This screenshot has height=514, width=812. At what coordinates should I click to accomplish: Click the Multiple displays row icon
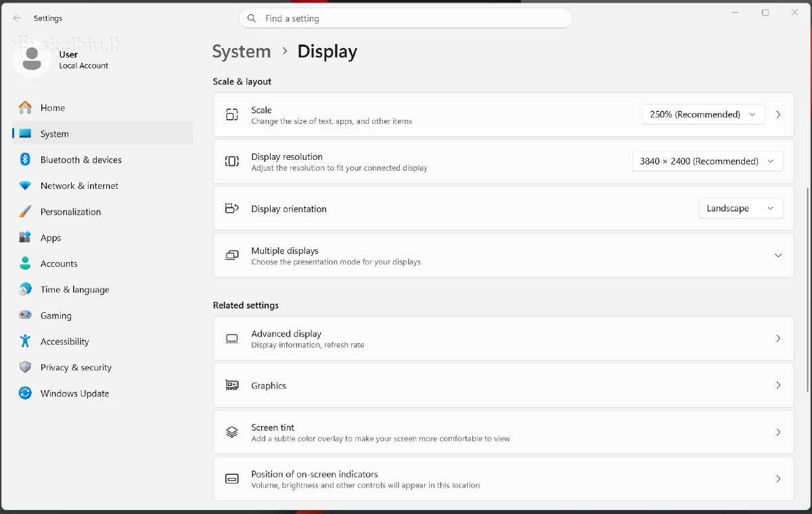click(232, 255)
